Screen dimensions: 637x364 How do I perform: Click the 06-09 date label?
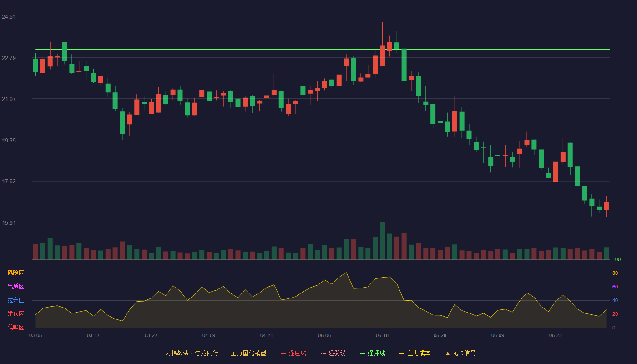tap(498, 335)
